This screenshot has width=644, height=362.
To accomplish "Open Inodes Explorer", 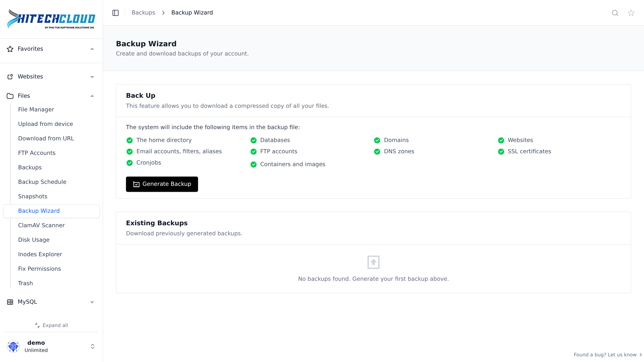I will [x=40, y=254].
